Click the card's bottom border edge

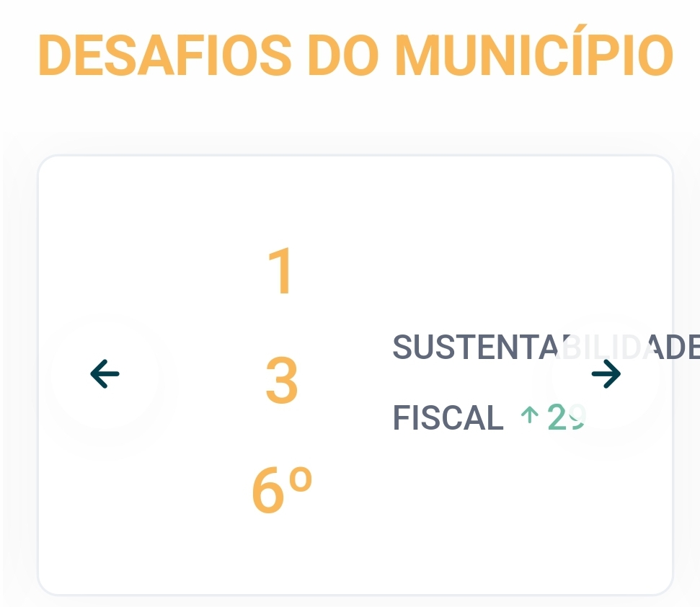[355, 595]
